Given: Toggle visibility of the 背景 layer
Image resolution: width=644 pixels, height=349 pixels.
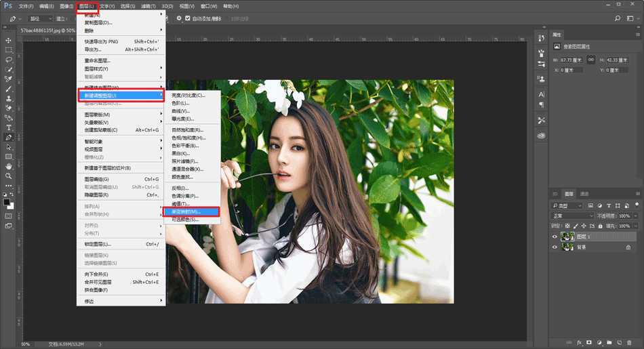Looking at the screenshot, I should click(x=555, y=247).
